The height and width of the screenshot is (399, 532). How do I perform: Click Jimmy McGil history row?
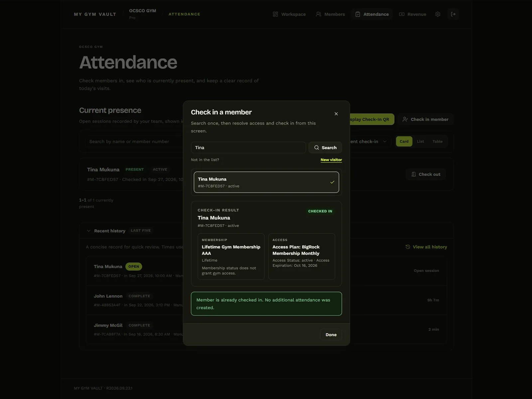click(x=266, y=330)
